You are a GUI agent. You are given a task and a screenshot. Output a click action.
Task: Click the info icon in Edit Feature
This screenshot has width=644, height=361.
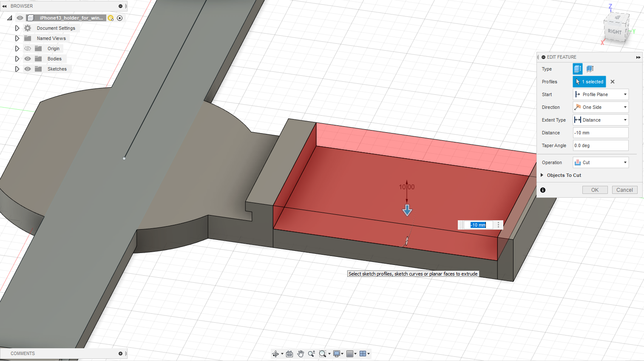click(543, 190)
